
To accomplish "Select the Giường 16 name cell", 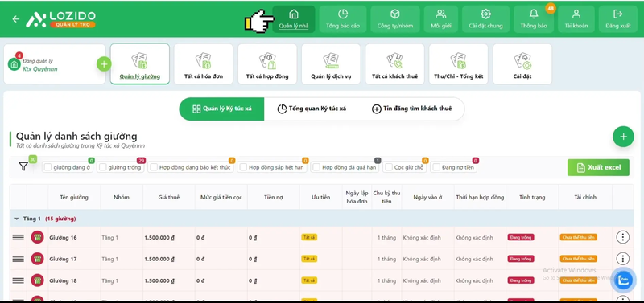I will coord(74,237).
